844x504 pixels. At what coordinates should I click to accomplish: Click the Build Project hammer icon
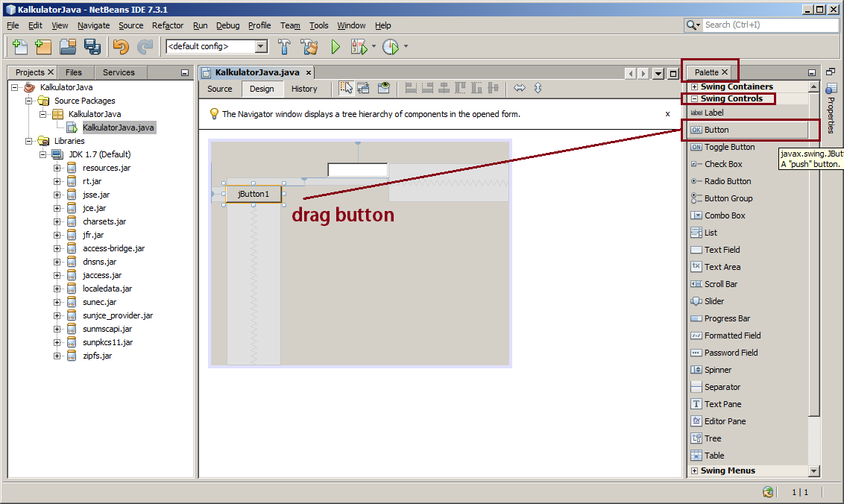pyautogui.click(x=284, y=47)
